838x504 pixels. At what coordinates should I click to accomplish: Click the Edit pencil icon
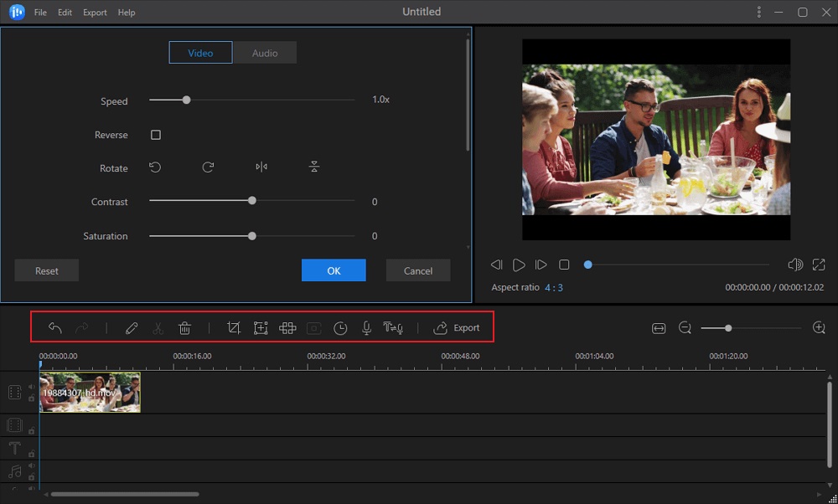point(132,328)
